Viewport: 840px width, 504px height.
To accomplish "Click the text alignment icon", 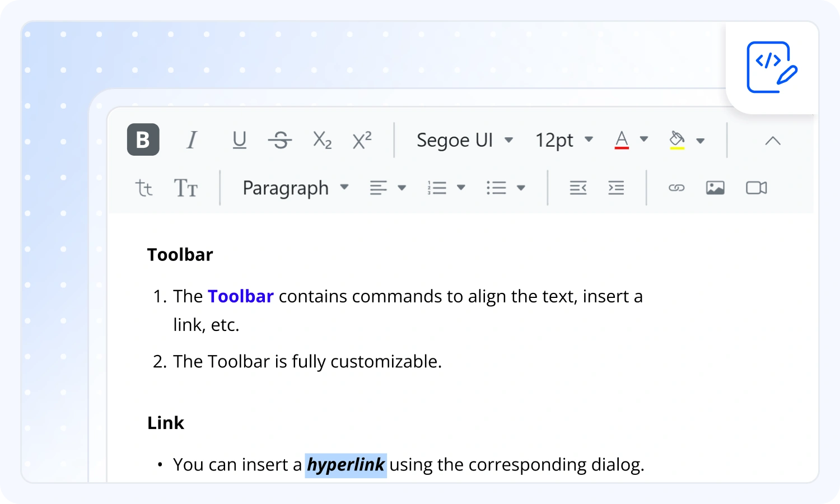I will click(379, 188).
